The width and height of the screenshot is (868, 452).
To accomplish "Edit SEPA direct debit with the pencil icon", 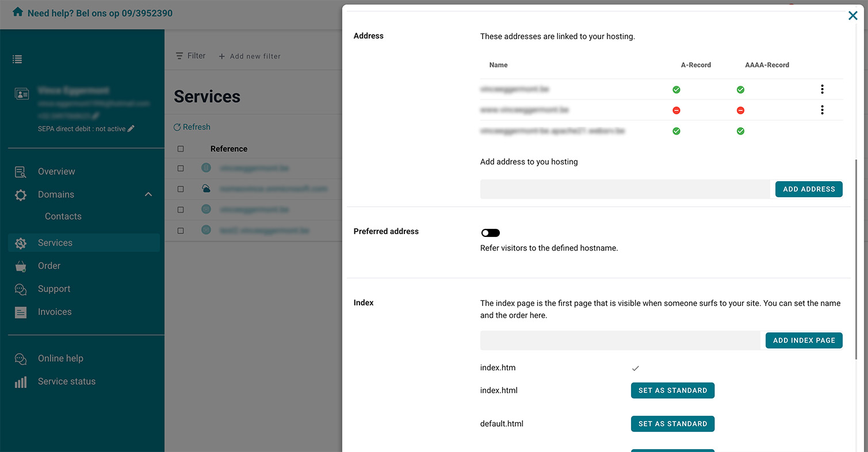I will click(x=131, y=129).
